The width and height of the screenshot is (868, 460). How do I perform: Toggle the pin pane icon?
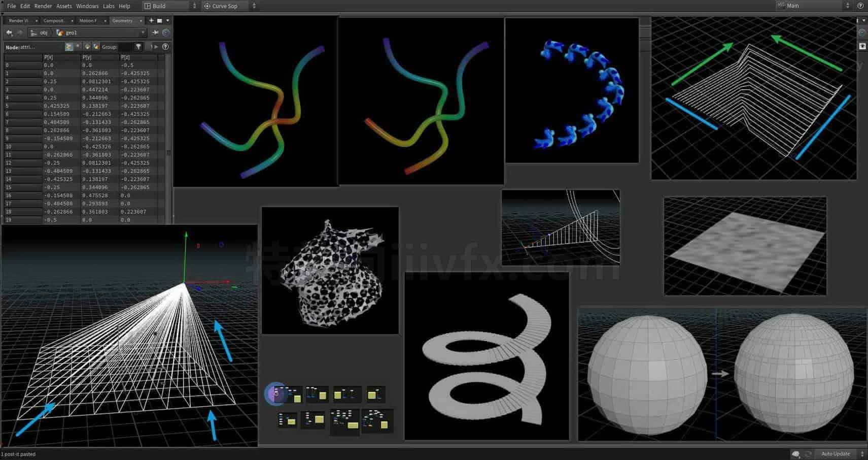[x=155, y=32]
